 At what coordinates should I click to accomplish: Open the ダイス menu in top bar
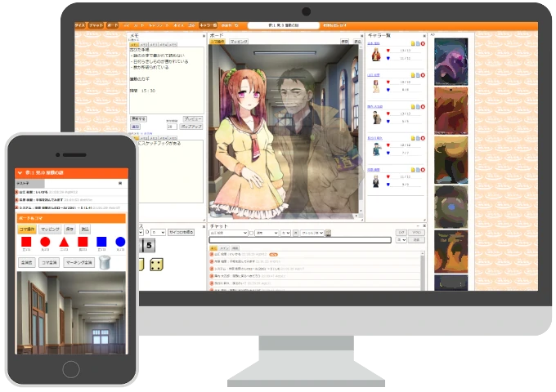click(x=80, y=25)
